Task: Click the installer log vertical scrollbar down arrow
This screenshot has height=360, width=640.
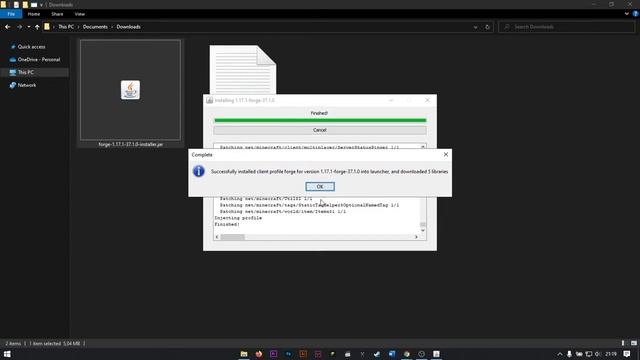Action: (423, 231)
